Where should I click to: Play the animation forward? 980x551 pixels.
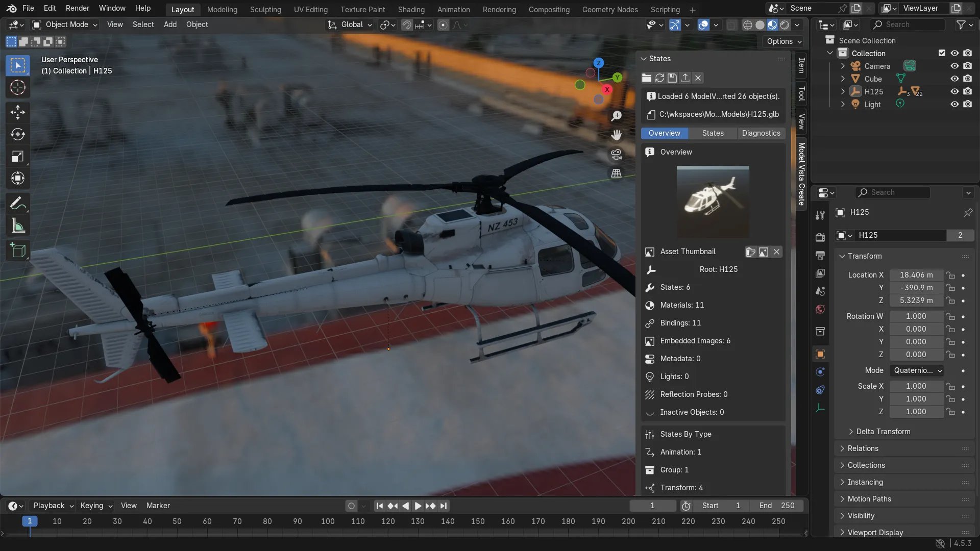[x=418, y=506]
